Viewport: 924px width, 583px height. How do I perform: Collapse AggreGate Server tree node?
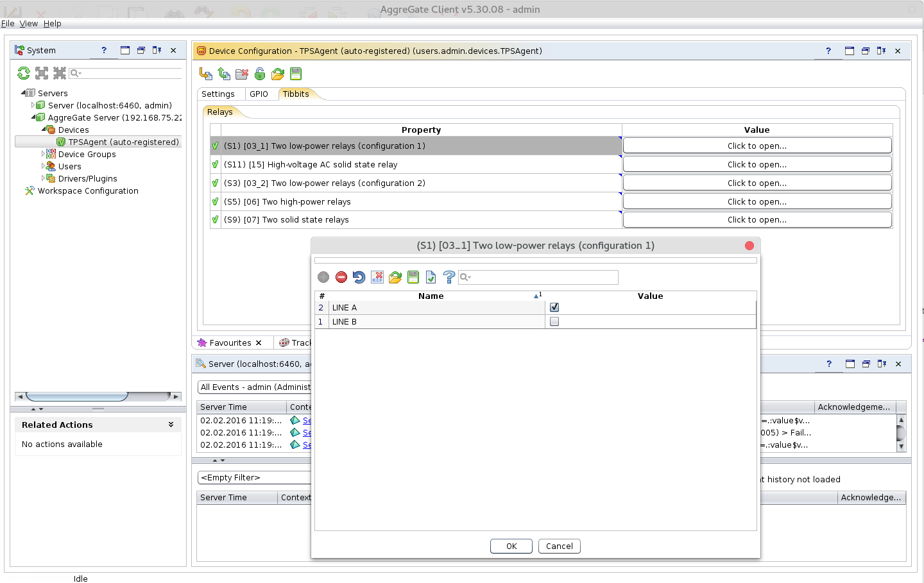tap(33, 117)
